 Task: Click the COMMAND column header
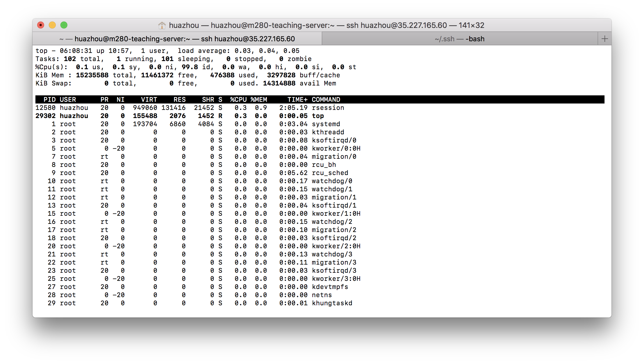pos(326,99)
